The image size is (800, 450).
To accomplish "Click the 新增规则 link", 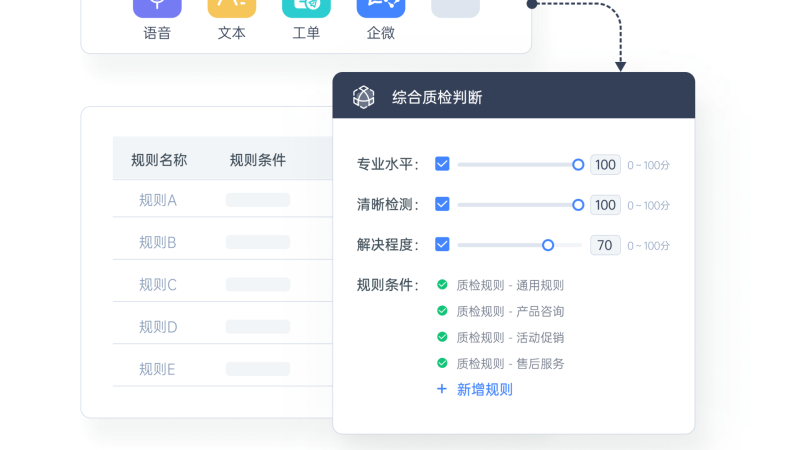I will (485, 390).
